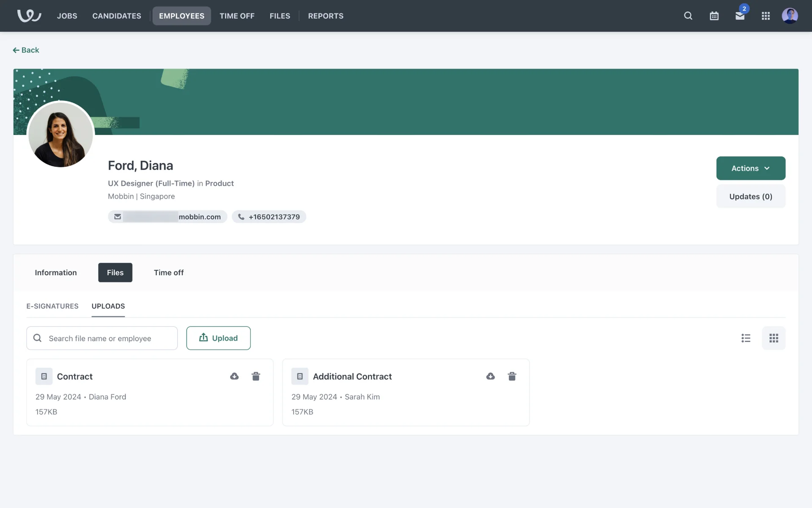
Task: Open the user profile avatar menu
Action: 790,16
